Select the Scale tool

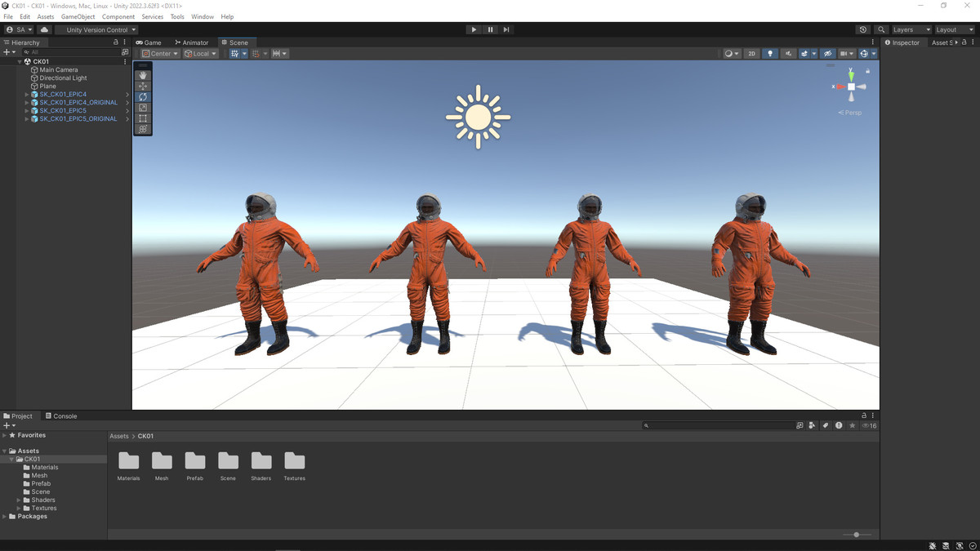[x=143, y=108]
